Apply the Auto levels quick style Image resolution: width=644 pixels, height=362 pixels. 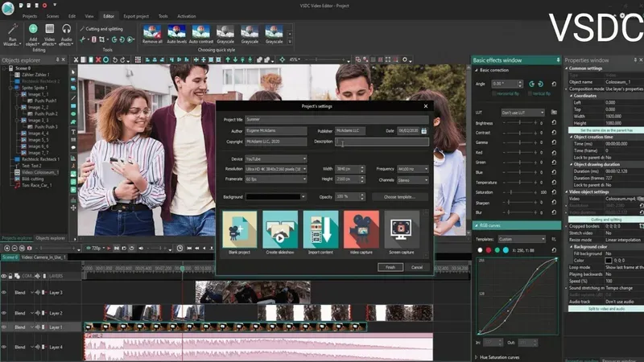[x=176, y=34]
